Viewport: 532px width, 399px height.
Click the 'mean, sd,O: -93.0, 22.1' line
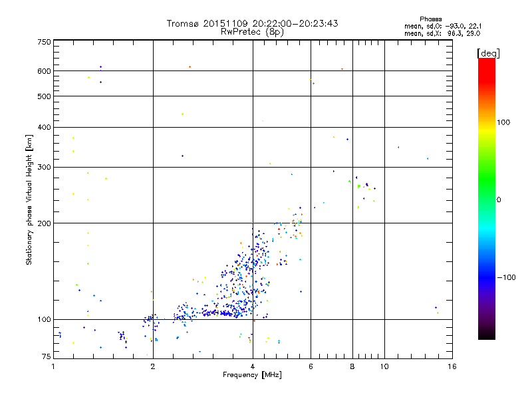[x=443, y=26]
